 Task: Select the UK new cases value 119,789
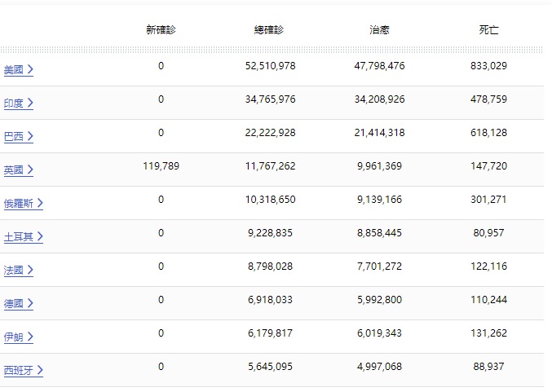pos(161,166)
